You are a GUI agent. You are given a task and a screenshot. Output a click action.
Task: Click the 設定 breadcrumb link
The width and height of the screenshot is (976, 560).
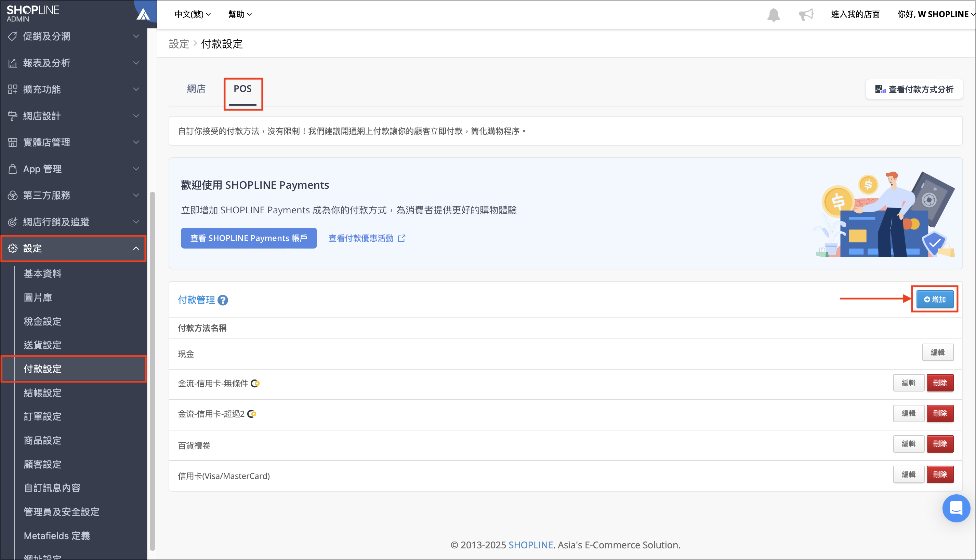(179, 44)
